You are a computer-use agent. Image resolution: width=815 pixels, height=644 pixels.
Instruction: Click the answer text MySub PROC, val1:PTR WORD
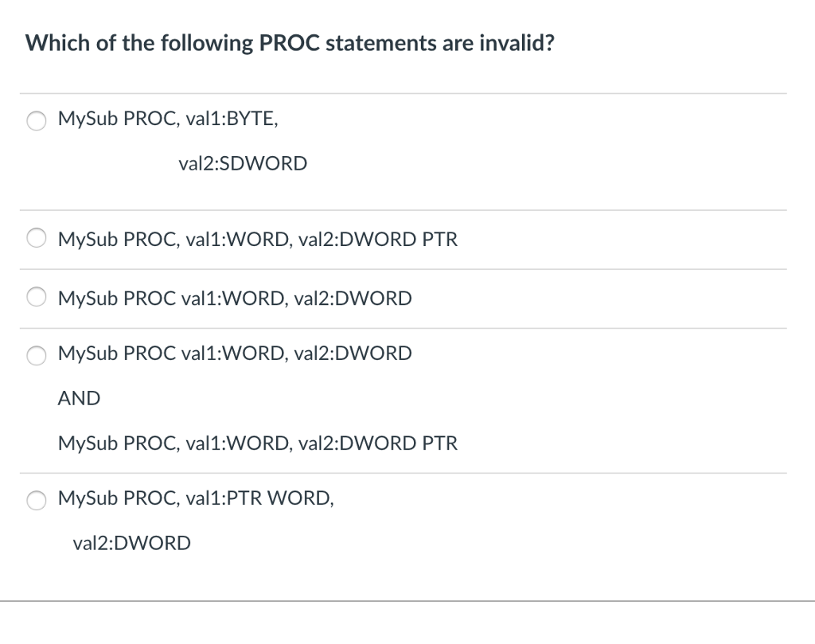coord(196,498)
